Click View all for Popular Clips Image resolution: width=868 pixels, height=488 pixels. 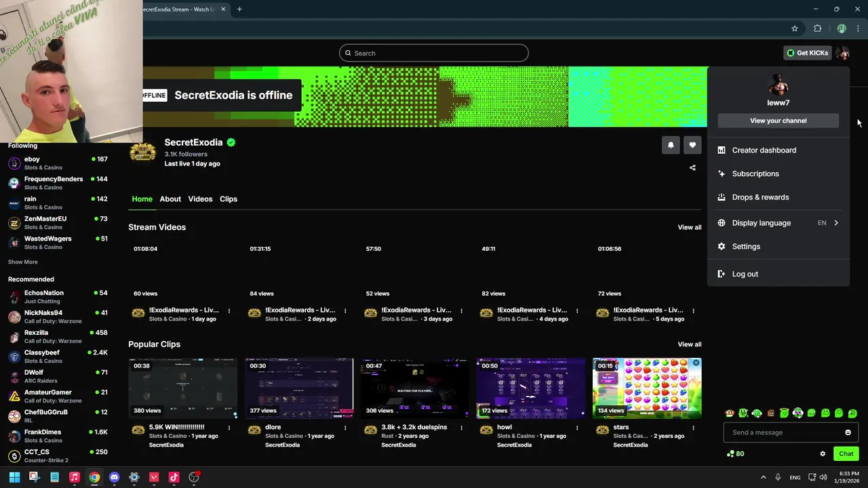coord(690,344)
